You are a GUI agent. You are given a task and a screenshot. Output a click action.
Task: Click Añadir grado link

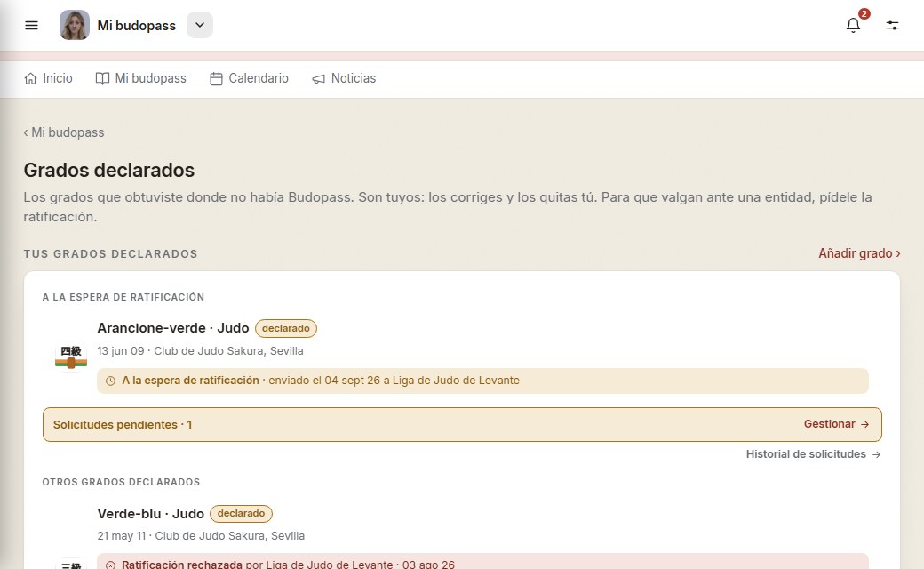click(859, 253)
